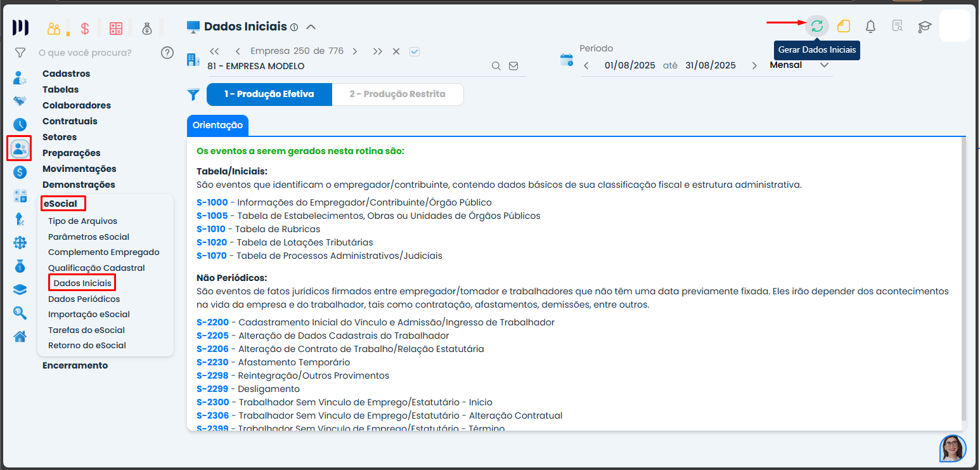This screenshot has height=470, width=980.
Task: Expand the Contratuais menu section
Action: (x=70, y=121)
